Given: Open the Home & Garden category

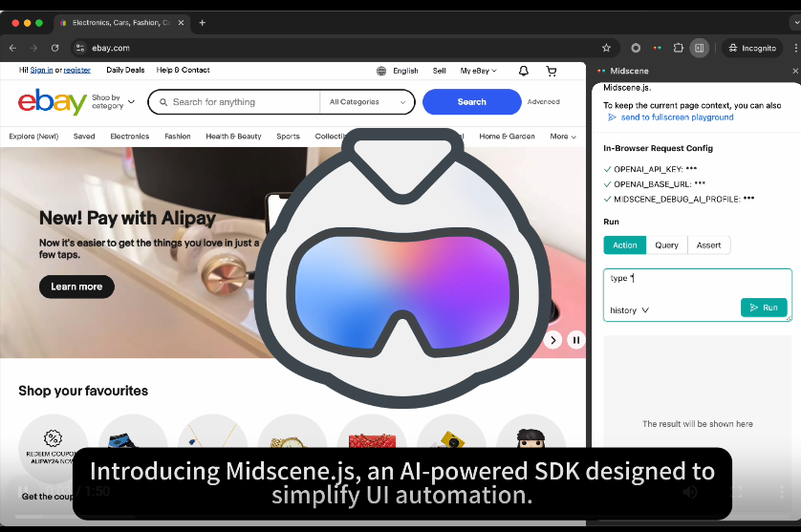Looking at the screenshot, I should pos(507,137).
